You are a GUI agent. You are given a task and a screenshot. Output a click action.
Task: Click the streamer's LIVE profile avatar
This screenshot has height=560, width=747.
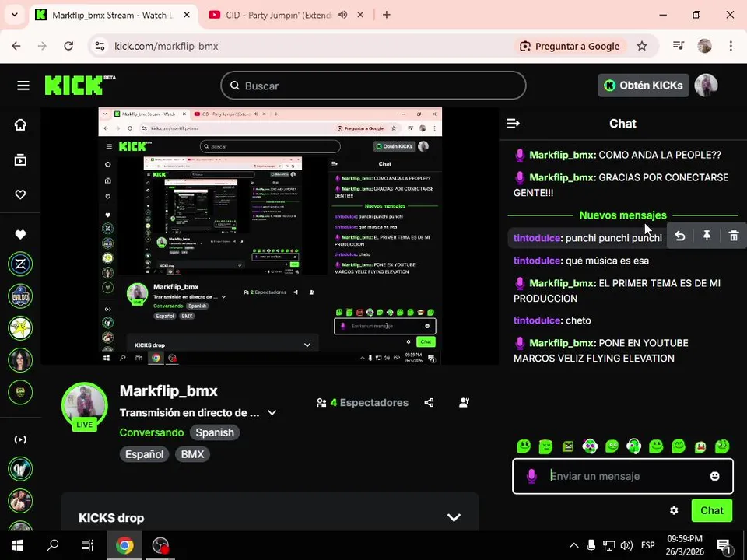click(x=85, y=407)
